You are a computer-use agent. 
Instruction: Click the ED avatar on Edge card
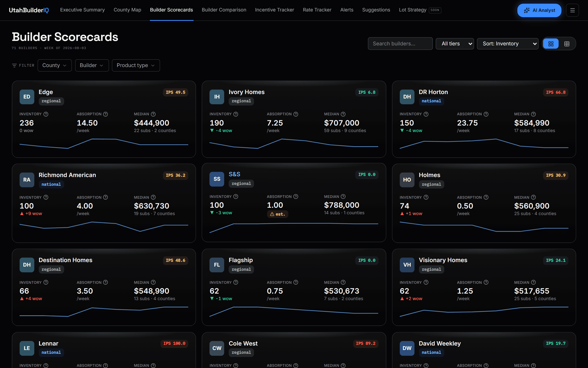pyautogui.click(x=27, y=97)
